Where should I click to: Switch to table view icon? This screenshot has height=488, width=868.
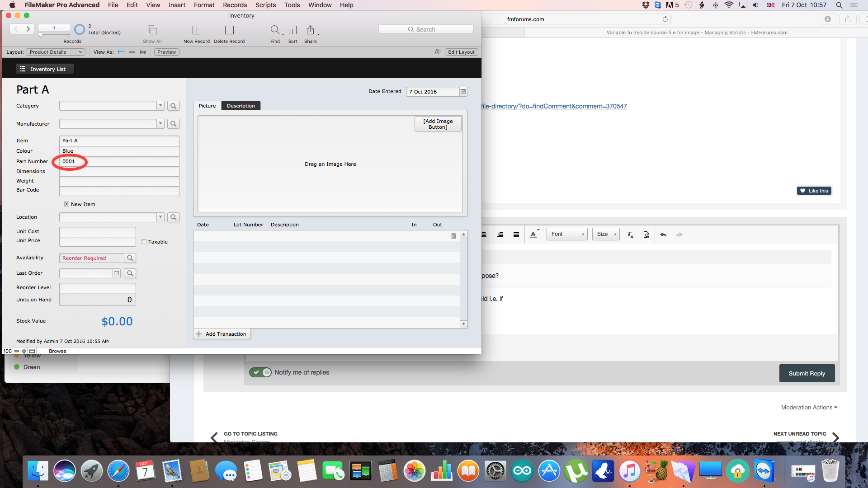[x=143, y=52]
